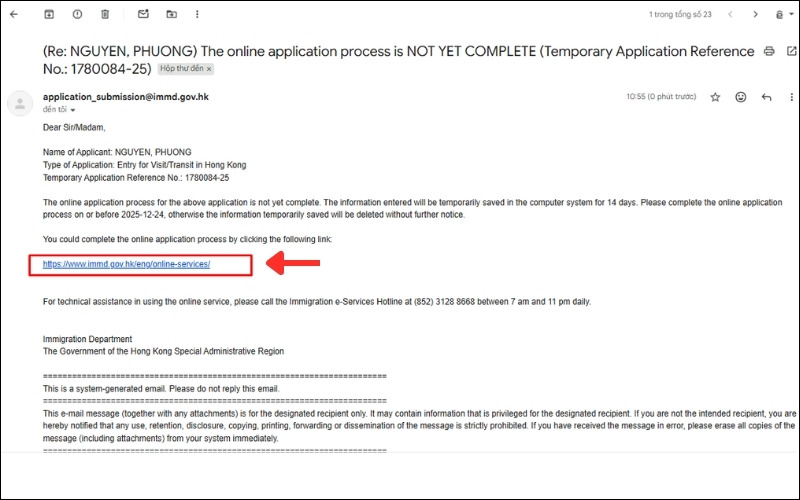The width and height of the screenshot is (800, 500).
Task: Click the 'Dear Sir/Madam,' greeting
Action: click(74, 128)
